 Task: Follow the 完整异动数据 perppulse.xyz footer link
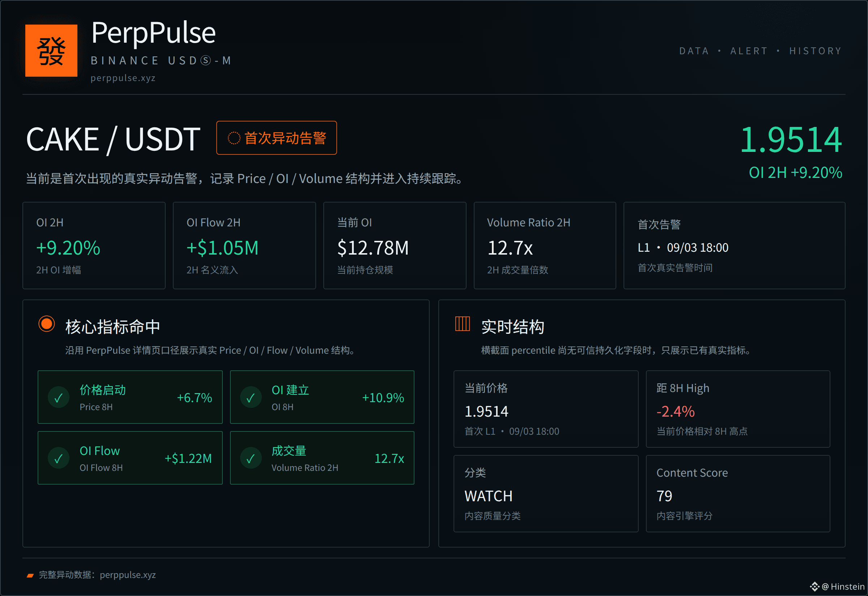click(128, 575)
